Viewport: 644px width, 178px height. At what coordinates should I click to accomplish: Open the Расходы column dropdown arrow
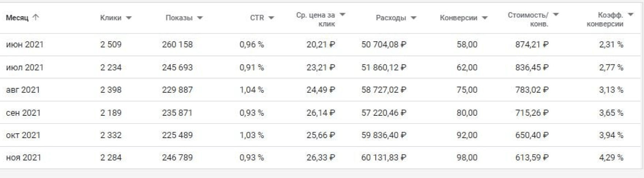click(414, 18)
